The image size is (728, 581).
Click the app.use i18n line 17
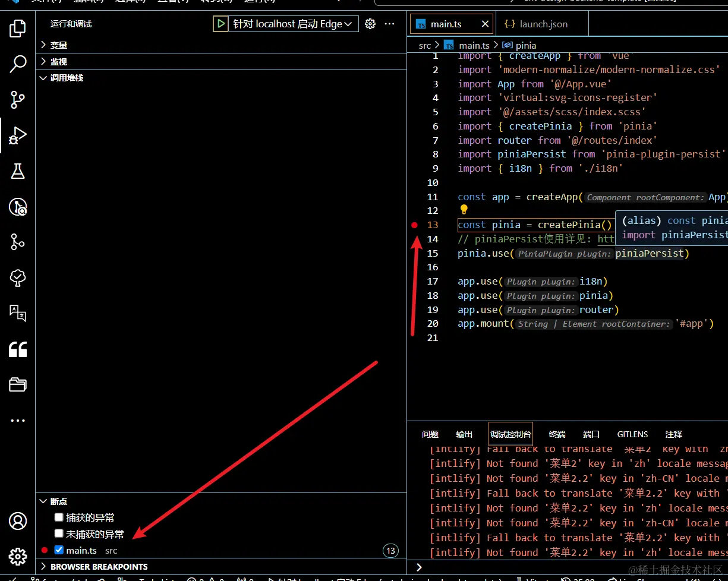(532, 282)
